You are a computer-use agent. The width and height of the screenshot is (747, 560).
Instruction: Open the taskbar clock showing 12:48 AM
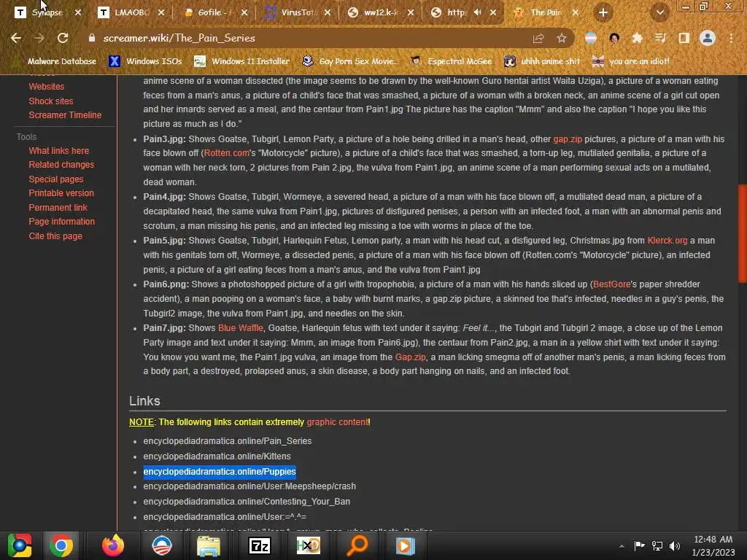coord(713,545)
